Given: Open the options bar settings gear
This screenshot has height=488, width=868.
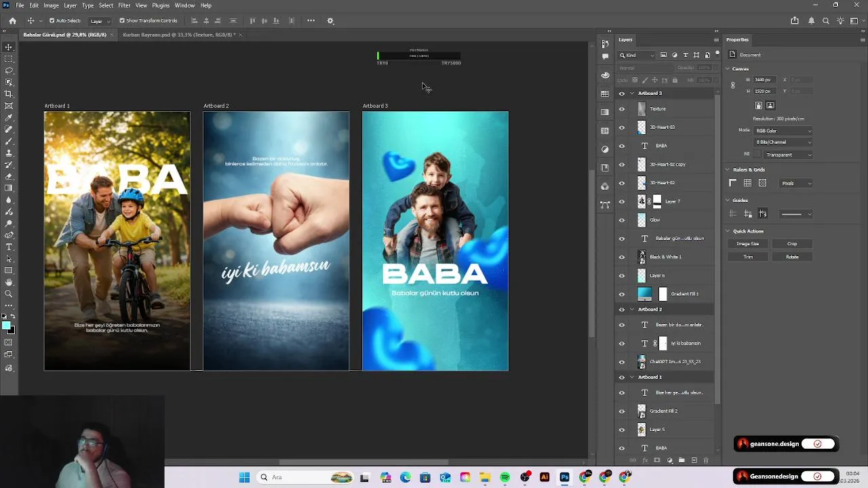Looking at the screenshot, I should click(x=330, y=20).
